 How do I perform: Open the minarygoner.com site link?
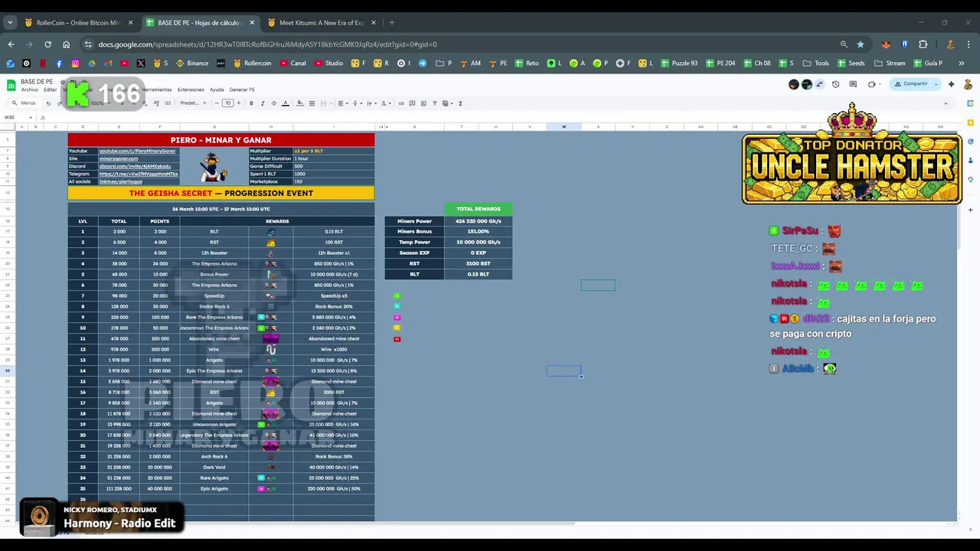(x=119, y=158)
